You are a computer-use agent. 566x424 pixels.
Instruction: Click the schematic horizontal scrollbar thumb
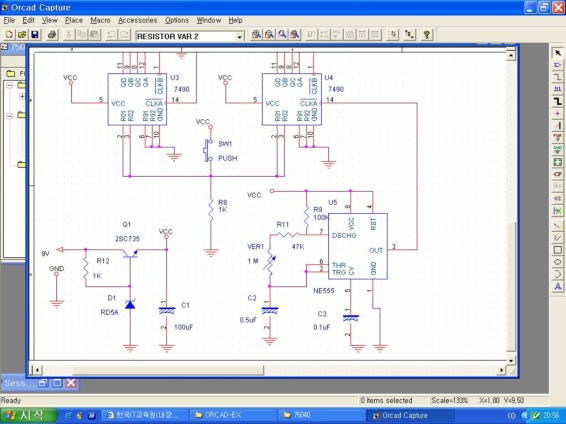click(169, 370)
